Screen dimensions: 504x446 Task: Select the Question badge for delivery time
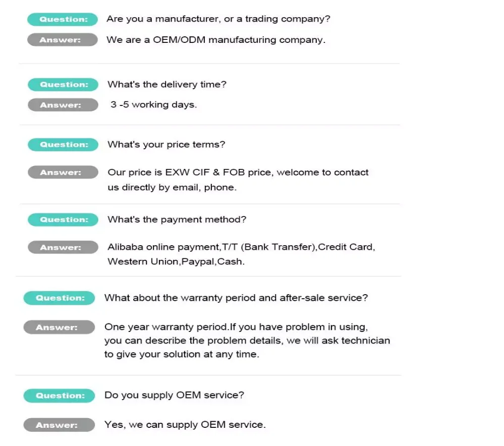[63, 85]
